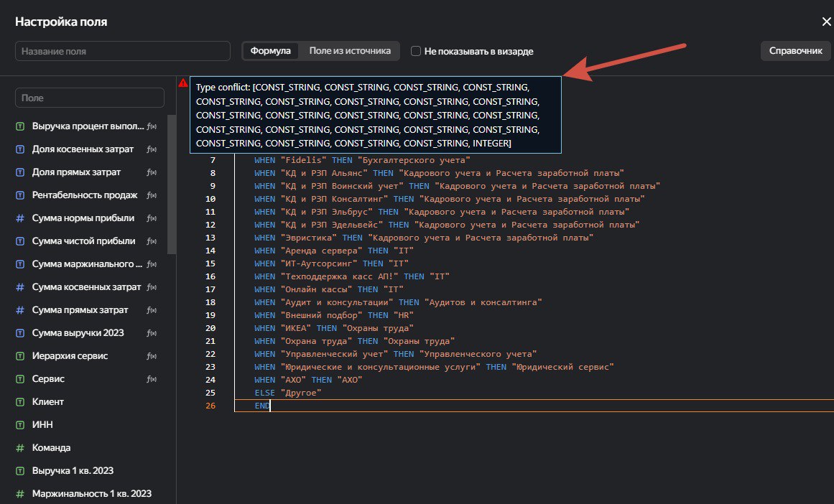834x504 pixels.
Task: Click the hash number icon beside Команда
Action: (20, 448)
